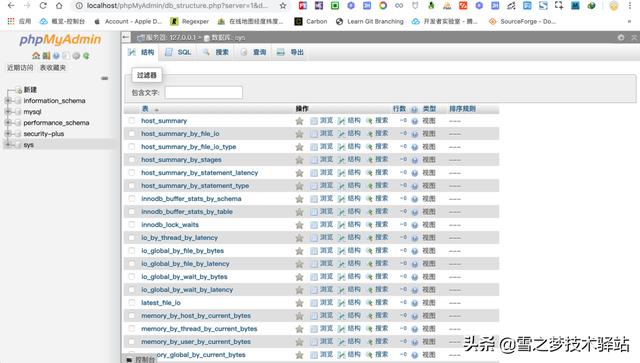Open the Regexper bookmark

tap(190, 21)
